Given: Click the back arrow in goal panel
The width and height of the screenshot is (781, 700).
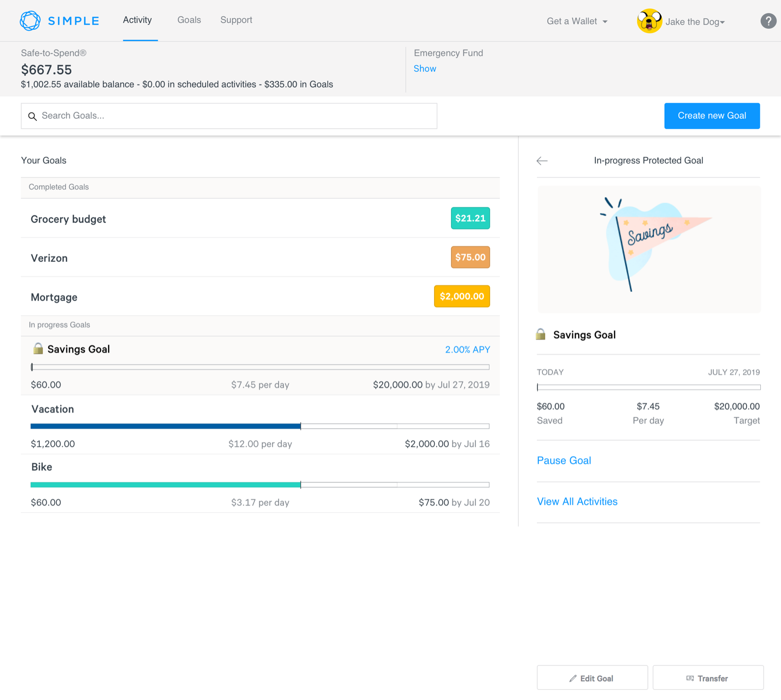Looking at the screenshot, I should 542,161.
